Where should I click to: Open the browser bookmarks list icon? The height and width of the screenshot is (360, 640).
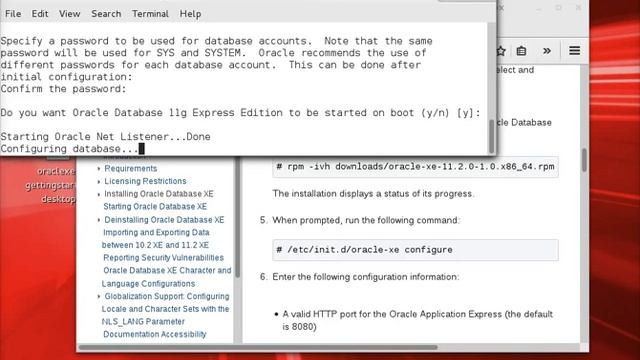coord(521,51)
